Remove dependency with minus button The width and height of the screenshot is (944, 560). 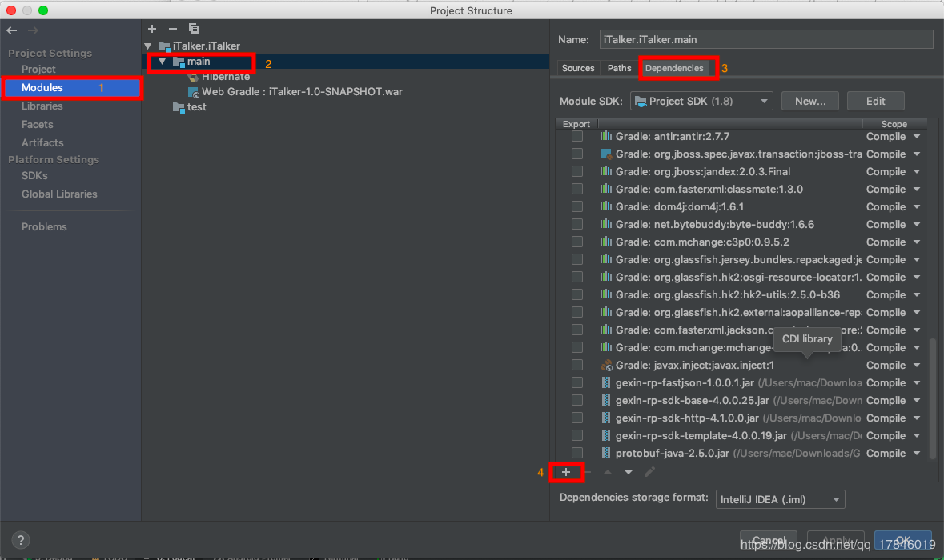588,472
